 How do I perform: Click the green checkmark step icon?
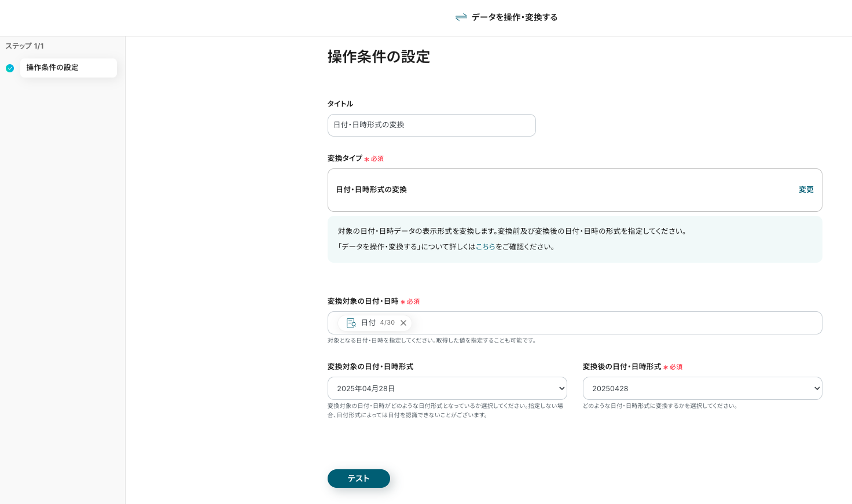[x=10, y=68]
